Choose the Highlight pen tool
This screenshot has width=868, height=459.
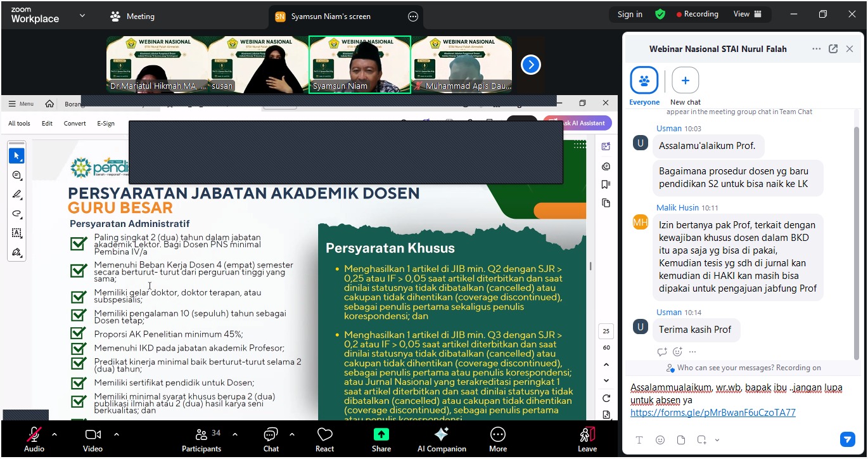(x=17, y=195)
